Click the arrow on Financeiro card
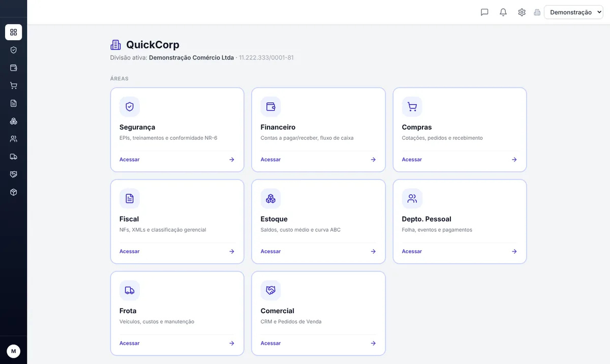The width and height of the screenshot is (610, 364). [373, 160]
